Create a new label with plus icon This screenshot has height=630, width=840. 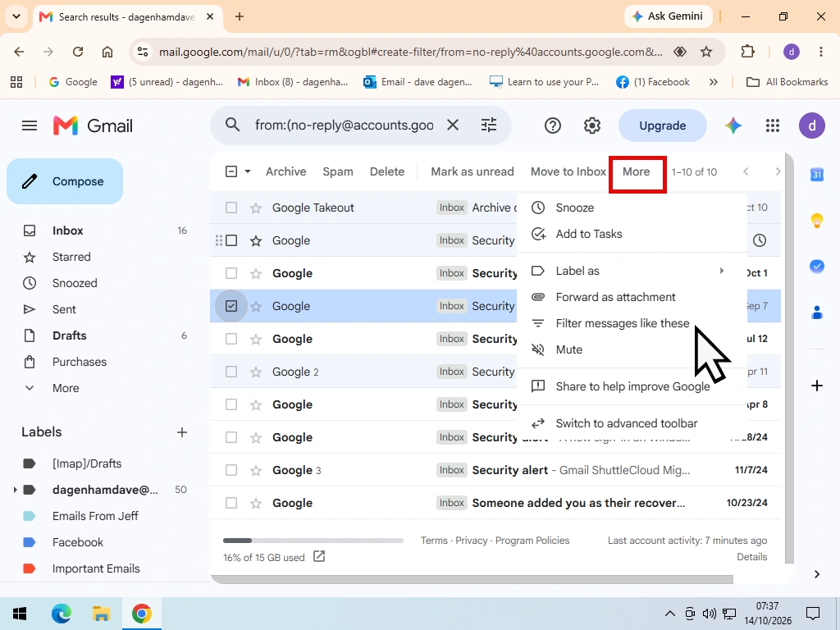point(182,432)
